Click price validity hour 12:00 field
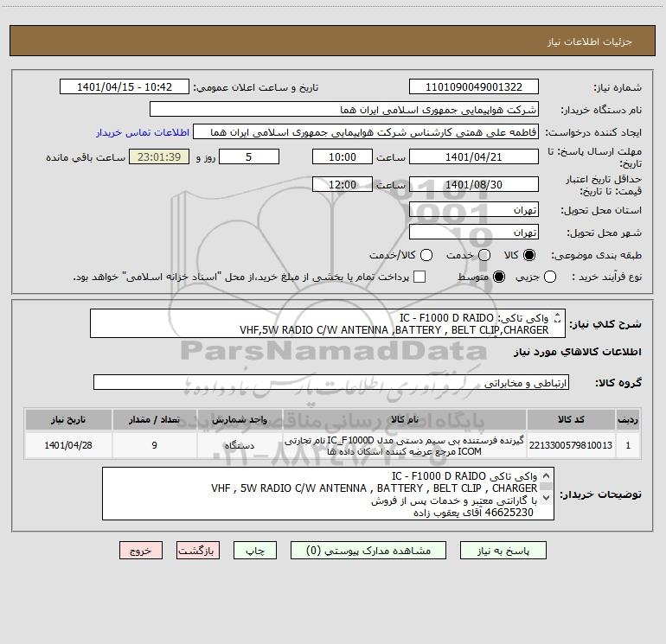 pyautogui.click(x=343, y=184)
